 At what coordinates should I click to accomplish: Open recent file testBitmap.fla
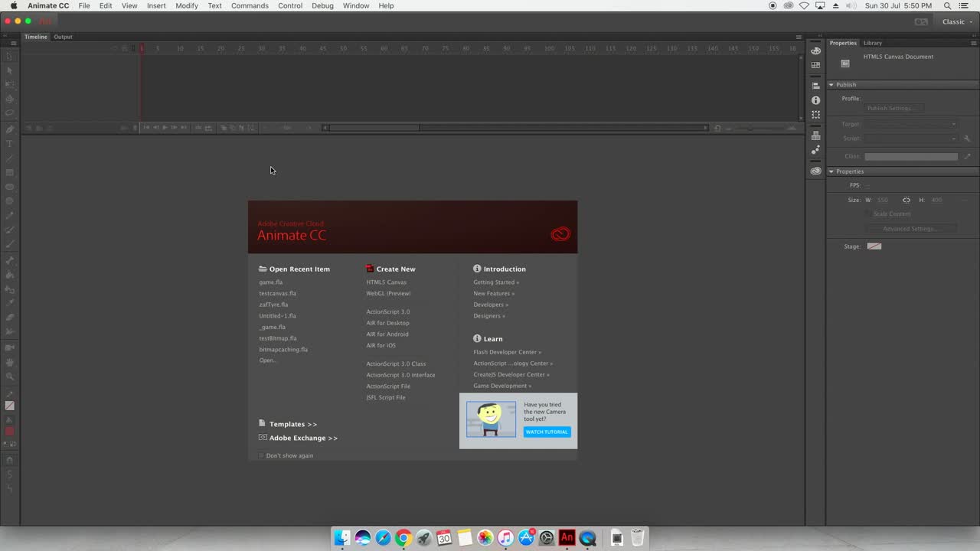278,338
